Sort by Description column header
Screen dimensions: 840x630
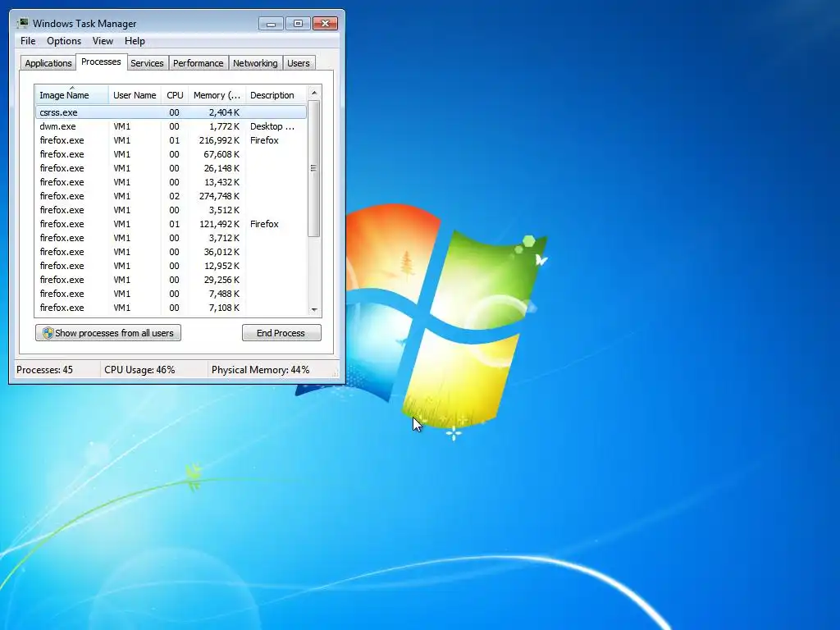(276, 95)
